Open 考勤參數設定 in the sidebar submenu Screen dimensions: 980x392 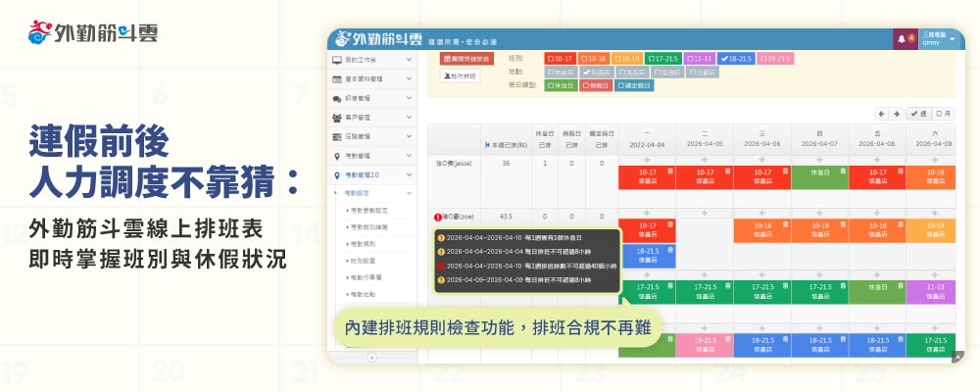click(368, 211)
